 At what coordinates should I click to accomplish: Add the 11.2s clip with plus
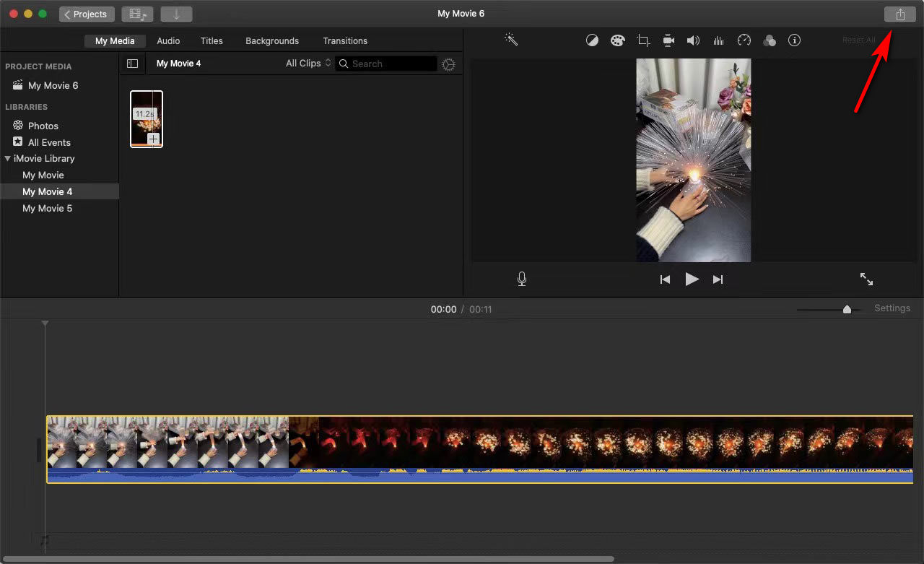pos(154,139)
